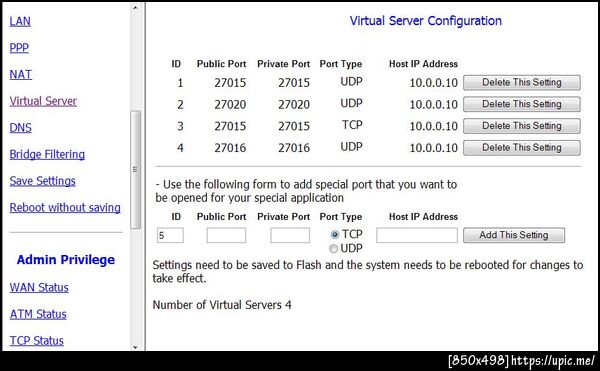Viewport: 600px width, 371px height.
Task: Click the TCP port type in row 3
Action: point(352,125)
